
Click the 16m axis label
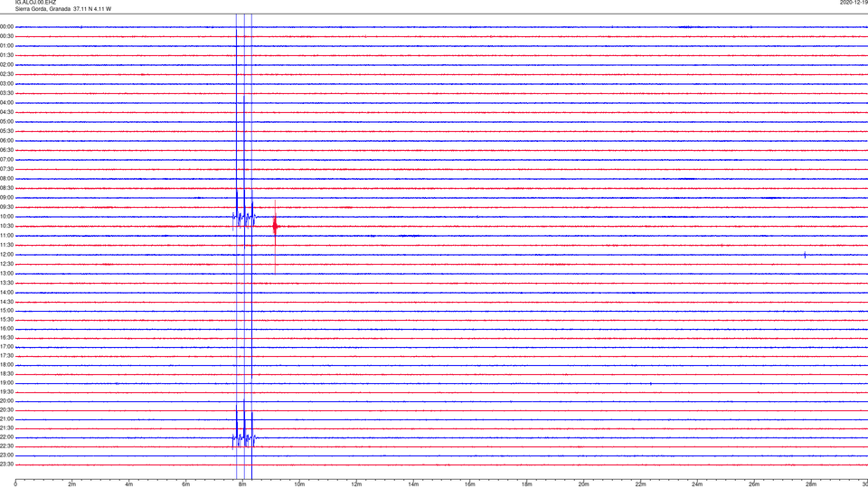[x=470, y=484]
